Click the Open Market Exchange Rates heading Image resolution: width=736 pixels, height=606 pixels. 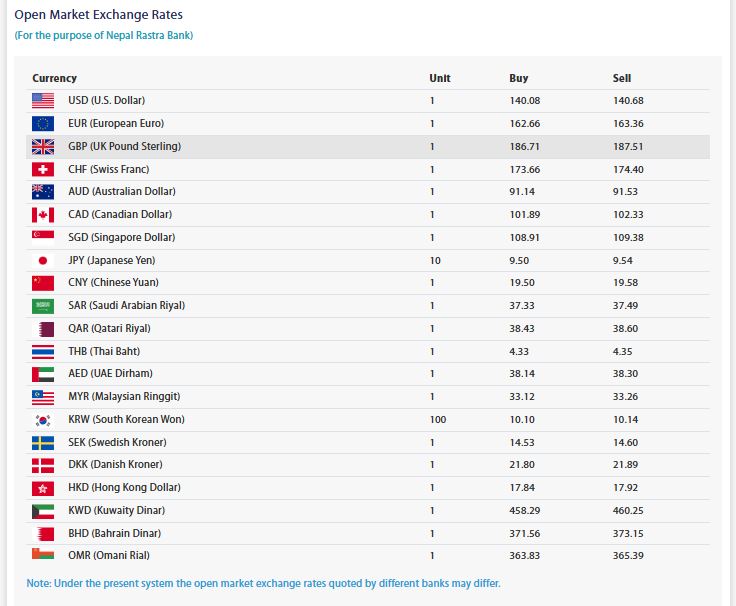98,15
